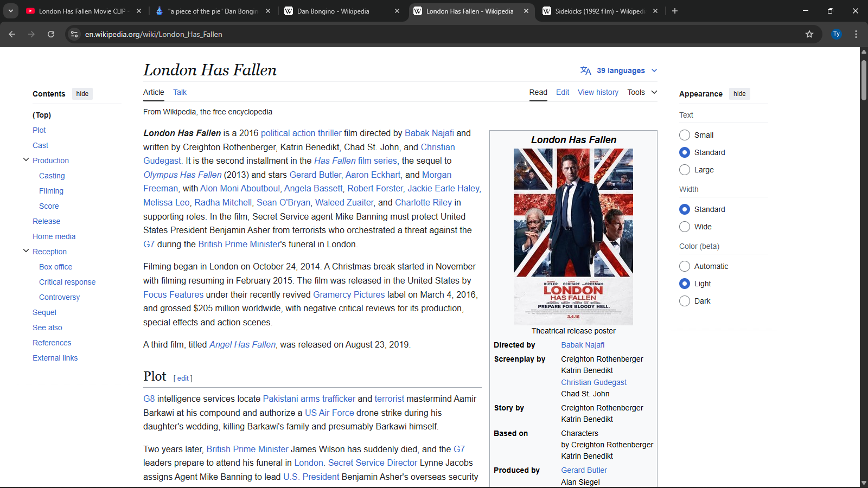Hide the Contents sidebar
868x488 pixels.
[x=82, y=94]
